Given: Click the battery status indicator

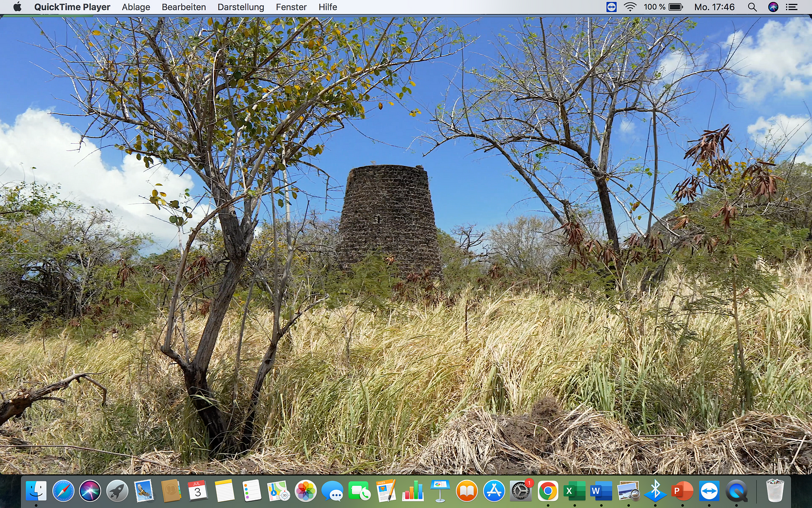Looking at the screenshot, I should [676, 7].
